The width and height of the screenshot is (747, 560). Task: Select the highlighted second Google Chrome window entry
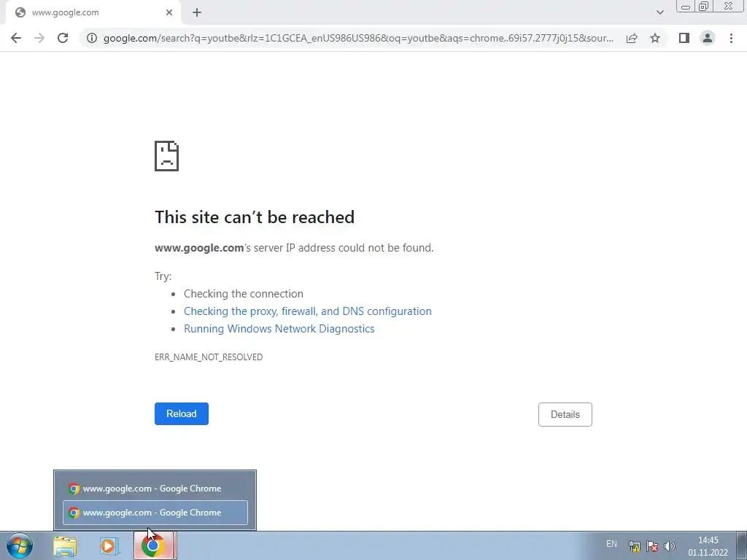pyautogui.click(x=155, y=513)
